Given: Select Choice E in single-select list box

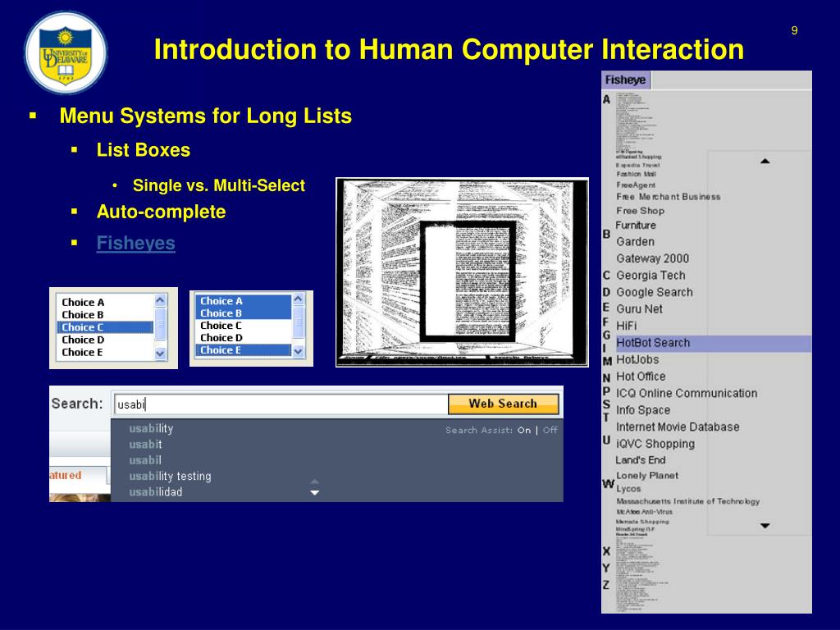Looking at the screenshot, I should click(105, 352).
